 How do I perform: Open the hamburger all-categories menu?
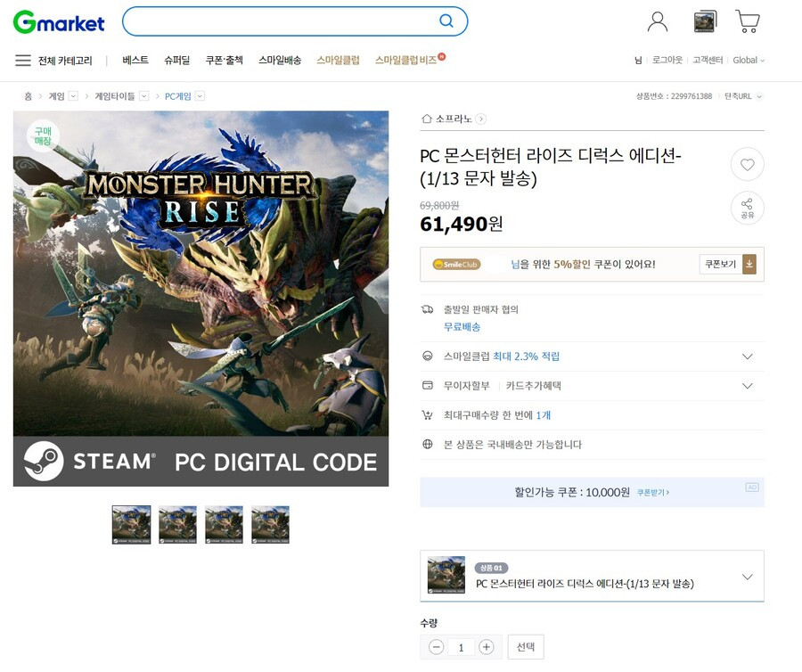(x=22, y=61)
